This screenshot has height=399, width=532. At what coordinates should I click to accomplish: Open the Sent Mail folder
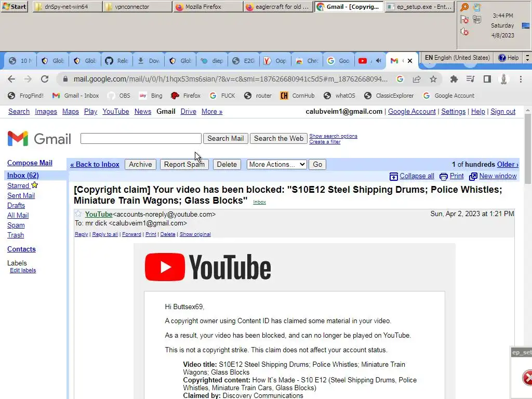click(21, 195)
